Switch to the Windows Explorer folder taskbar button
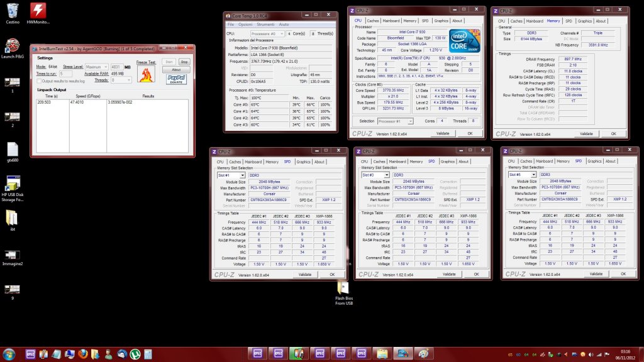 (382, 353)
